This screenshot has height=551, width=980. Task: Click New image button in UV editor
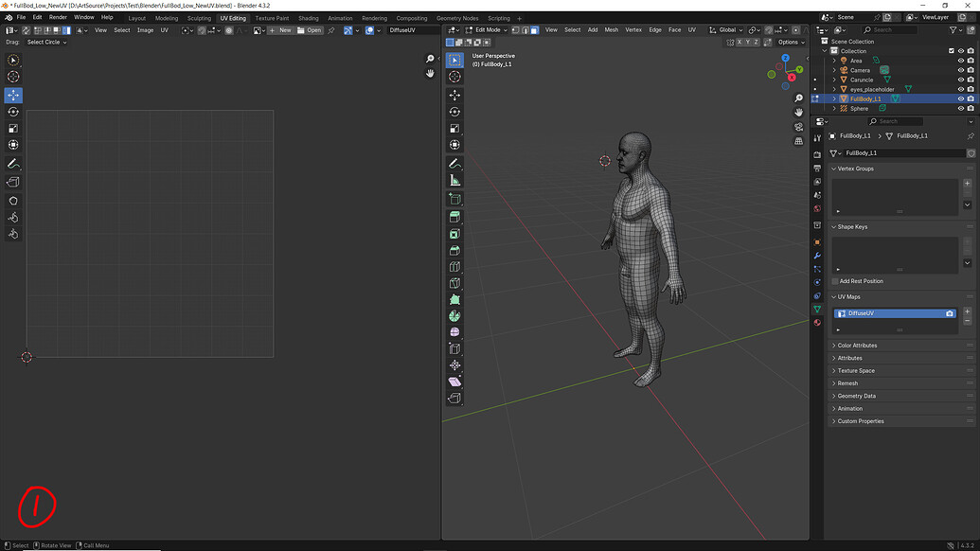(x=280, y=30)
